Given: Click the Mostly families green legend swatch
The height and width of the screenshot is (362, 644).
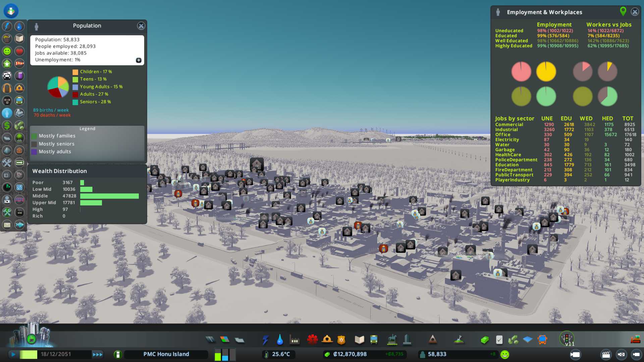Looking at the screenshot, I should pos(34,136).
